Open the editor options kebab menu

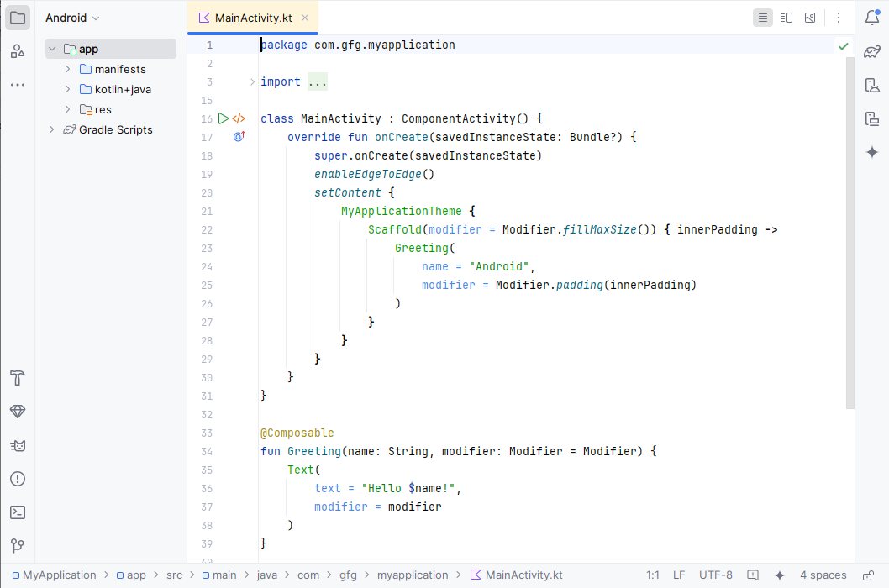pos(838,17)
